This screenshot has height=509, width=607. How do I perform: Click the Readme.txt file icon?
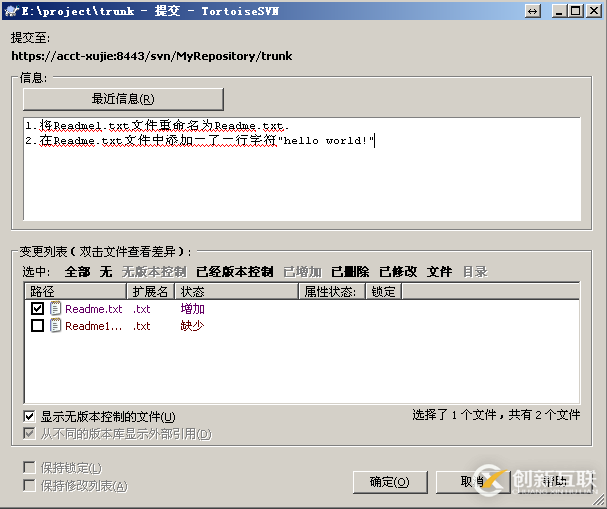[x=55, y=308]
